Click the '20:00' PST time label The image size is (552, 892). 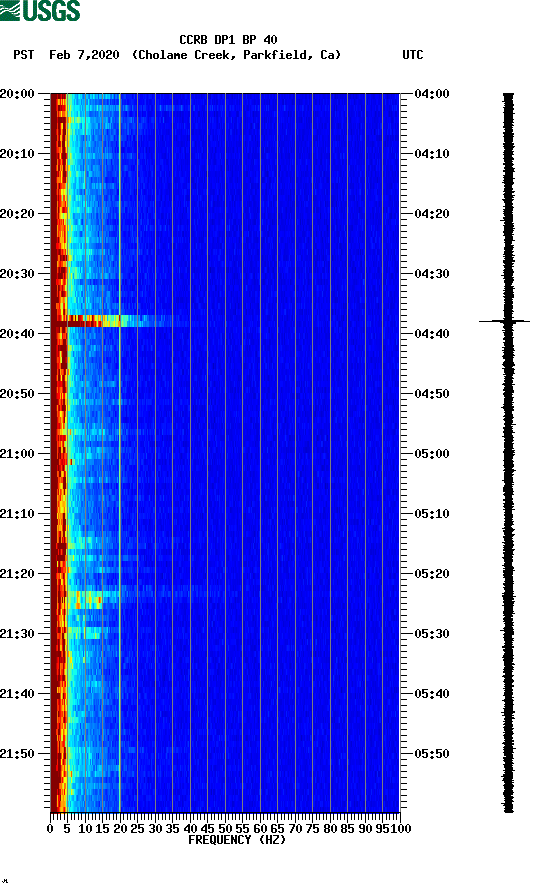[x=17, y=93]
